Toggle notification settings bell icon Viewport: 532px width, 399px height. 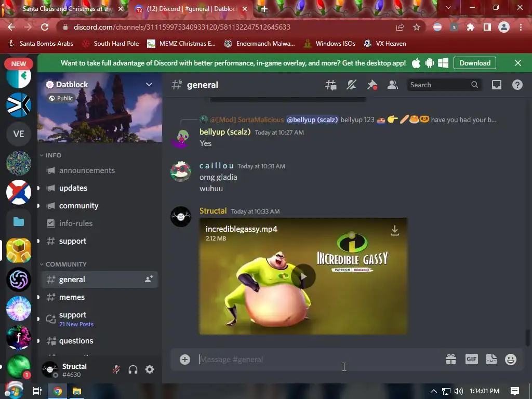[x=352, y=85]
